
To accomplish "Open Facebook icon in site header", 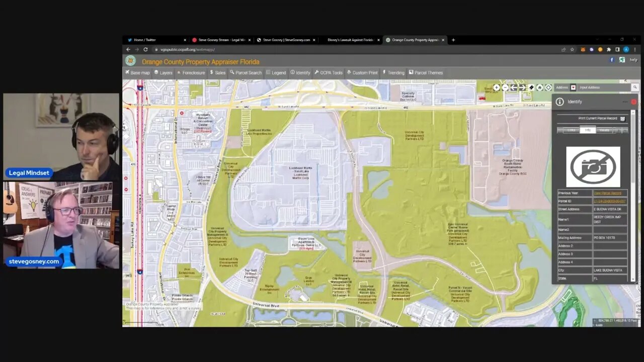I will [612, 60].
